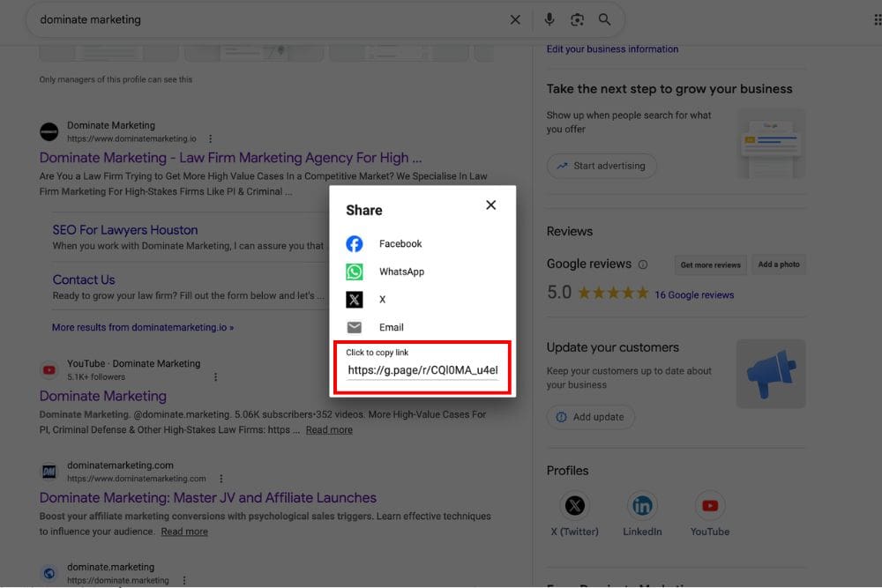Screen dimensions: 882x588
Task: Select Email label in Share dialog
Action: coord(392,327)
